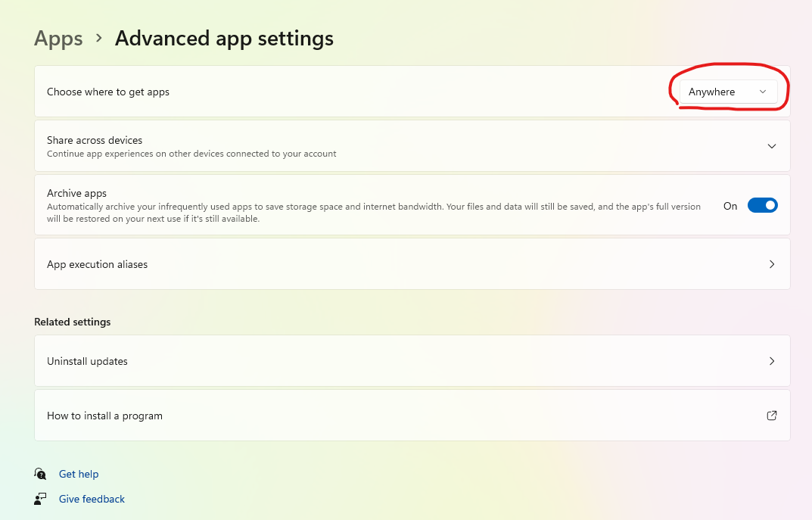812x520 pixels.
Task: Go back to Apps via the breadcrumb
Action: click(x=58, y=39)
